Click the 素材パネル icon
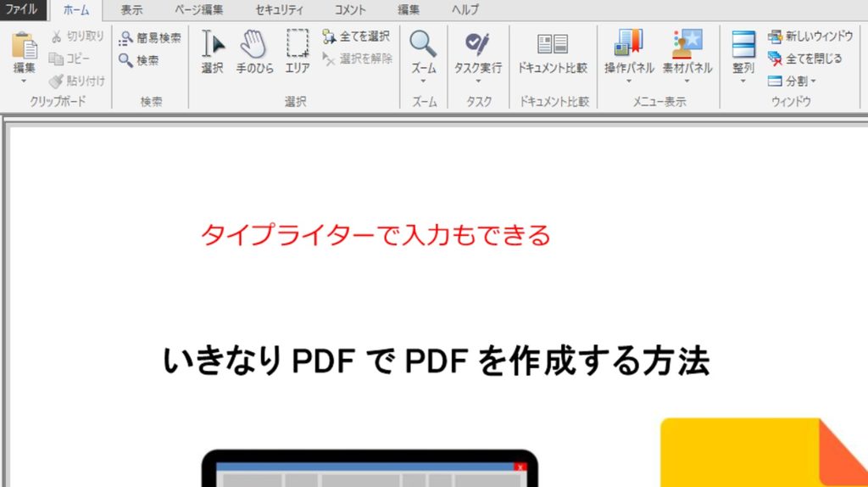This screenshot has width=868, height=487. 687,43
